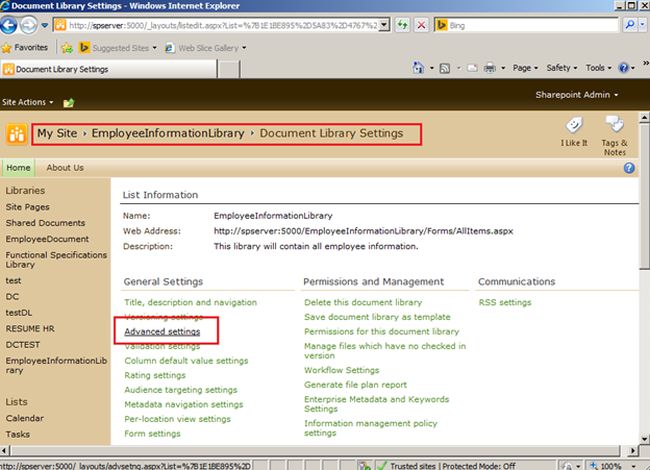Open the Page menu

[x=525, y=68]
